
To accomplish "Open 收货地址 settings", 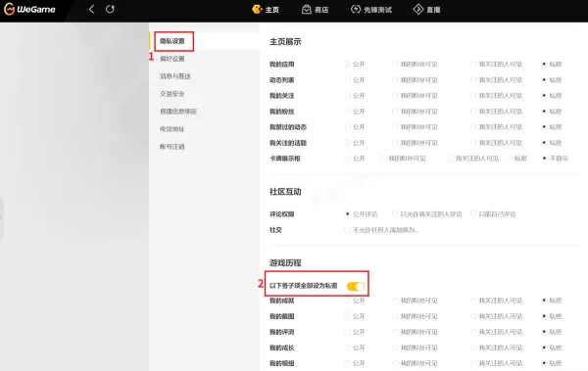I will tap(172, 129).
